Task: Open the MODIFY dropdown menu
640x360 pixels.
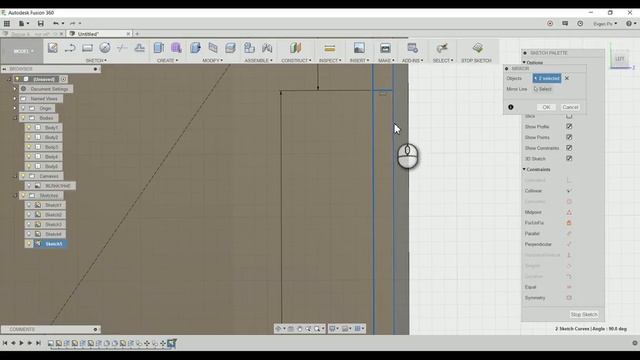Action: pyautogui.click(x=213, y=60)
